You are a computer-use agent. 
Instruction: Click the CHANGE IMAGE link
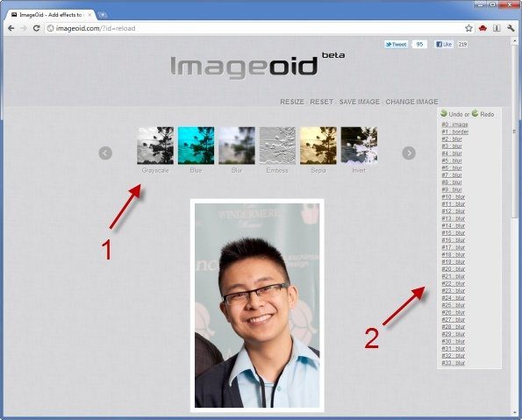pos(411,102)
